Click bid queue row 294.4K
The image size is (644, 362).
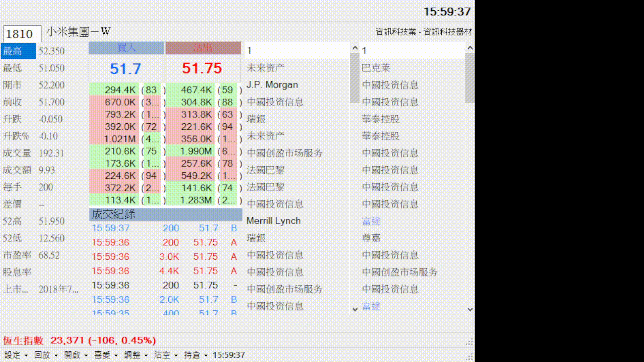[x=127, y=90]
